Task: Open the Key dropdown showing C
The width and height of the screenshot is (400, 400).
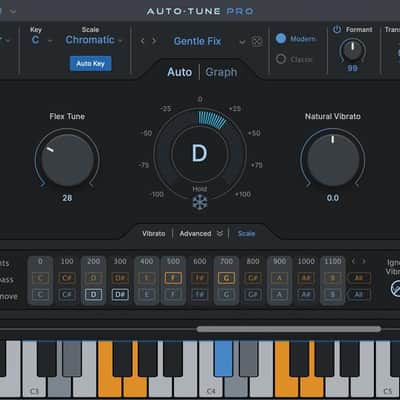Action: (42, 40)
